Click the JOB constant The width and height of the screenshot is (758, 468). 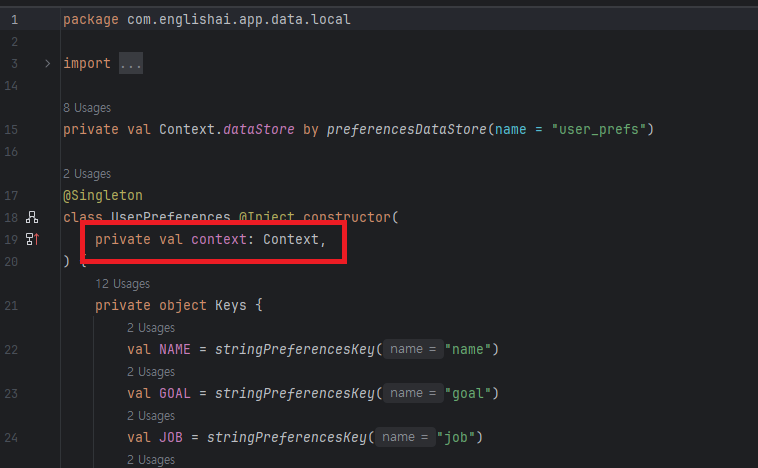click(x=171, y=438)
